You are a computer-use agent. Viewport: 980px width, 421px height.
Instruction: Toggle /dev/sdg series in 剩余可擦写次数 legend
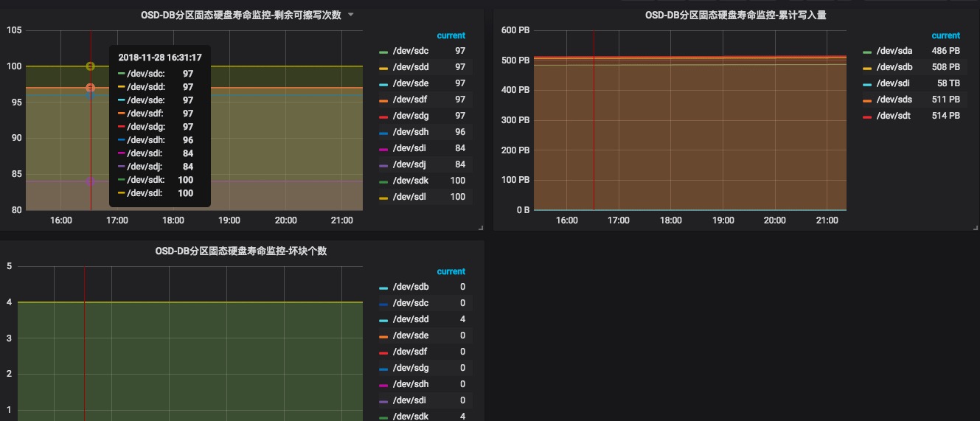click(410, 116)
